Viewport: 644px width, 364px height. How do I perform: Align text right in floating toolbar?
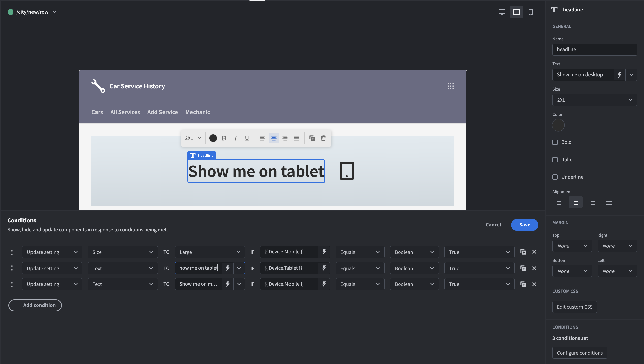click(285, 138)
